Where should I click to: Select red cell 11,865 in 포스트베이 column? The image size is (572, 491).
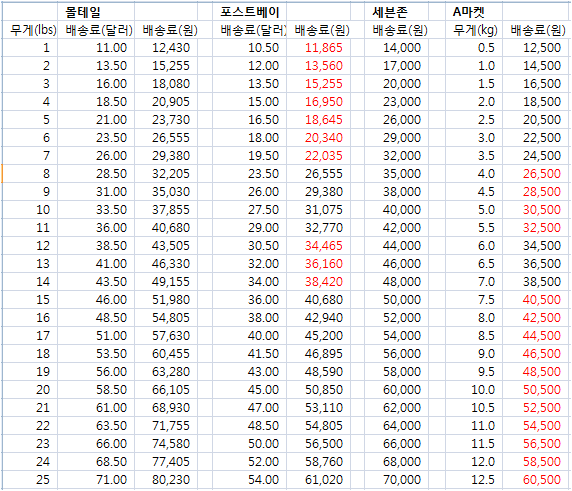click(x=318, y=47)
